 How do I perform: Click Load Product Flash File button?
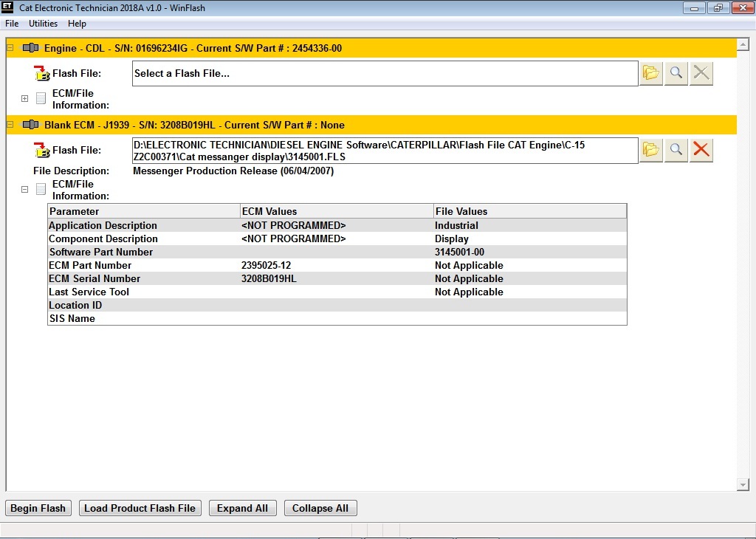[140, 508]
